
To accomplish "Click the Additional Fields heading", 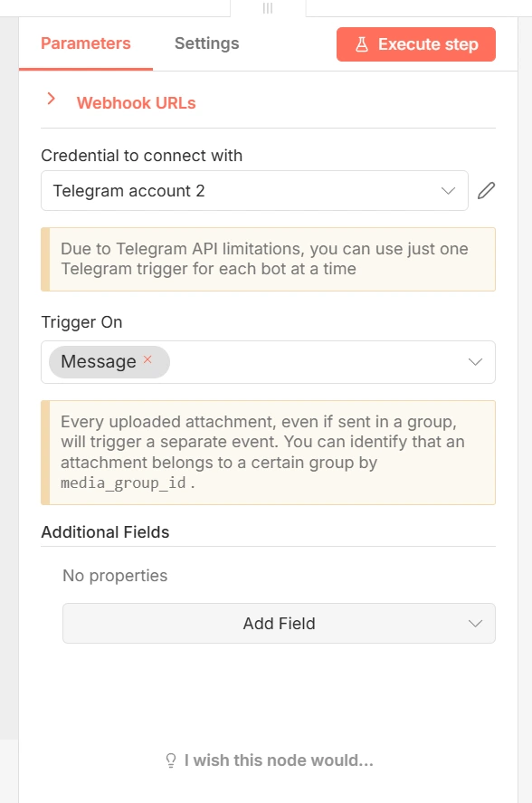I will tap(106, 532).
